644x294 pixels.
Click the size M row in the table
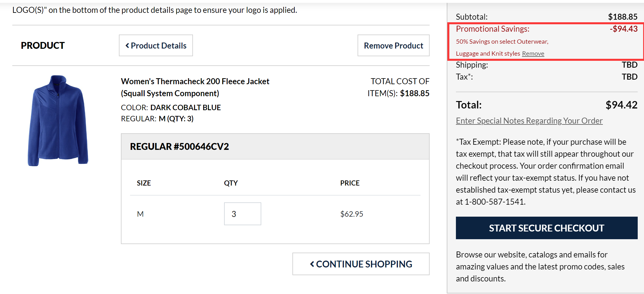[140, 214]
